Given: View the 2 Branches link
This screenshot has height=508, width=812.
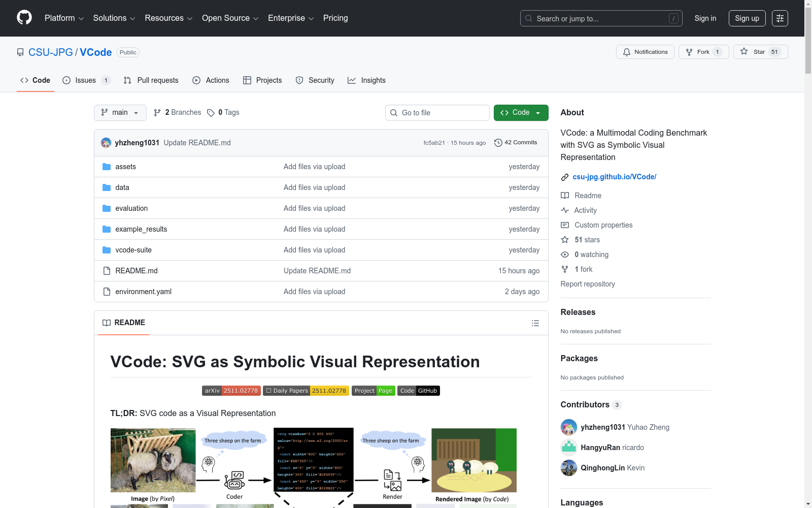Looking at the screenshot, I should point(178,113).
